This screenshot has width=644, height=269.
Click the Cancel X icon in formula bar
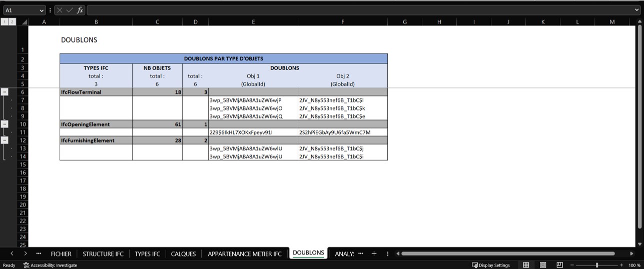pos(60,10)
